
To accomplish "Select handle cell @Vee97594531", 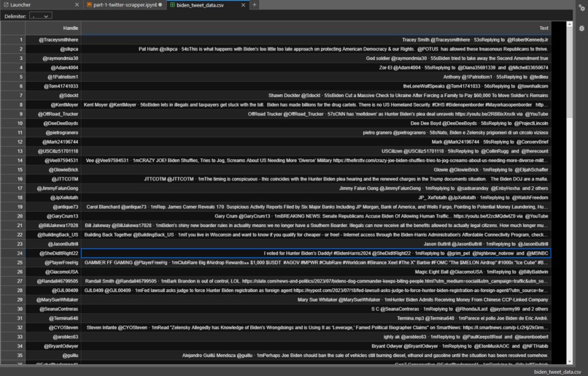I will coord(53,161).
